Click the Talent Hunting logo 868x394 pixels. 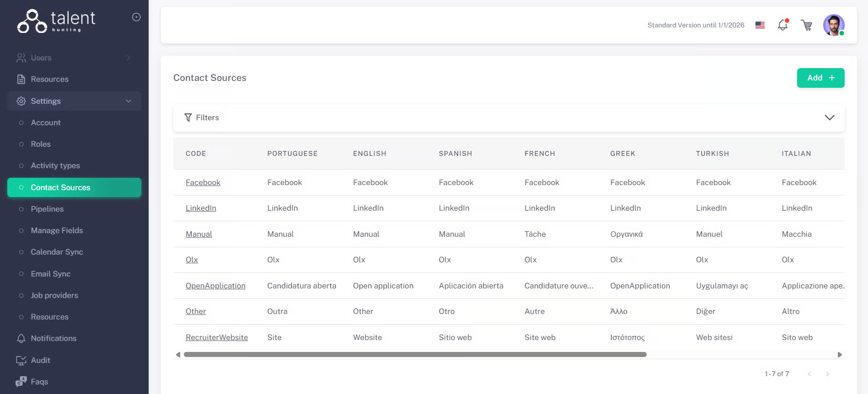pyautogui.click(x=56, y=21)
